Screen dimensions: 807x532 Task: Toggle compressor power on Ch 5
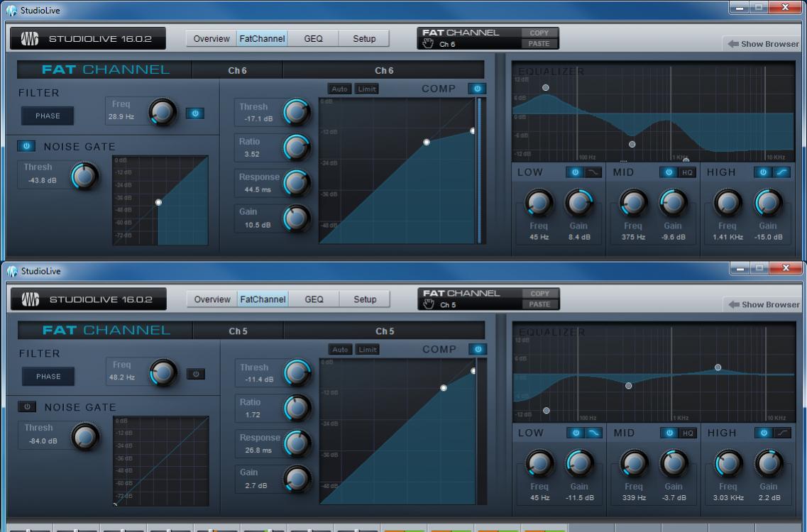pyautogui.click(x=478, y=350)
